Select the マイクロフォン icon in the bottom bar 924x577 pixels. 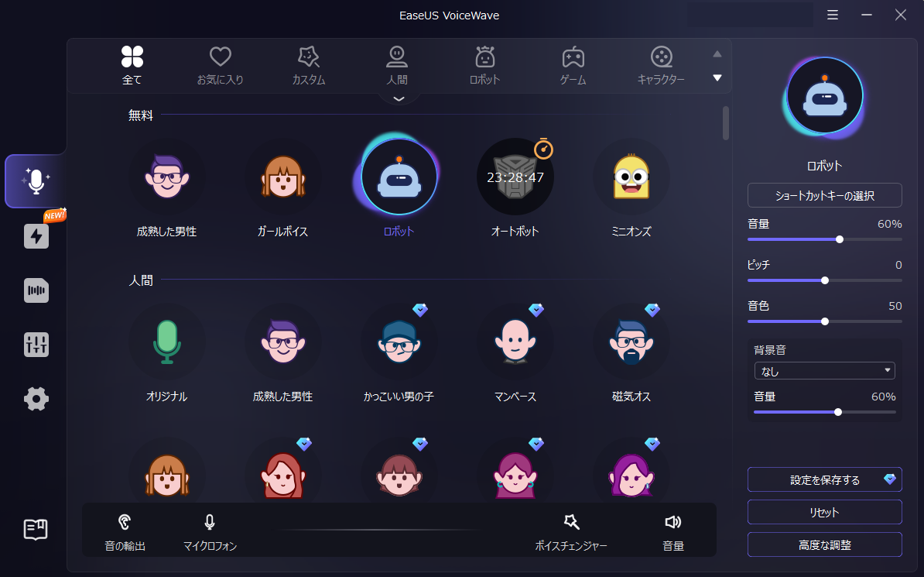(x=209, y=523)
